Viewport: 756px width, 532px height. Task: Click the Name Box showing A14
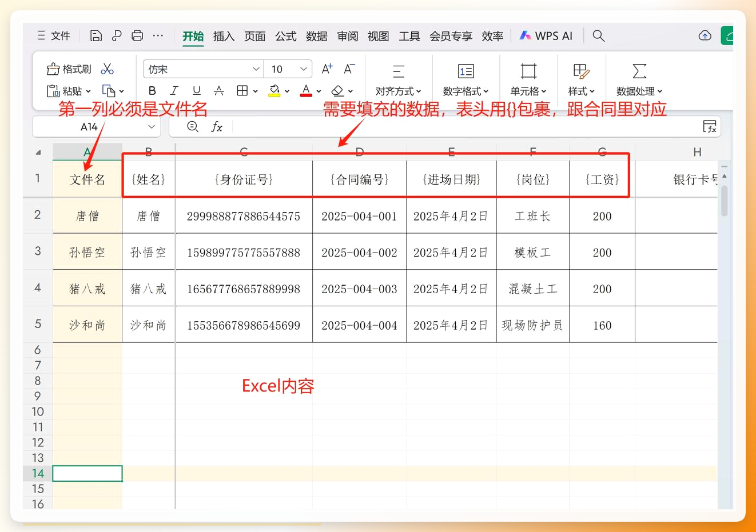coord(89,127)
